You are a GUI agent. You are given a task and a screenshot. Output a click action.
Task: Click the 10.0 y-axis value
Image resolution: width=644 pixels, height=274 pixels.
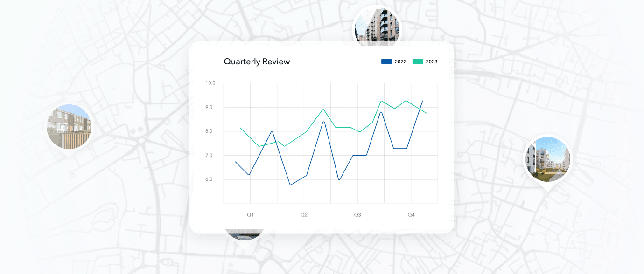click(210, 83)
